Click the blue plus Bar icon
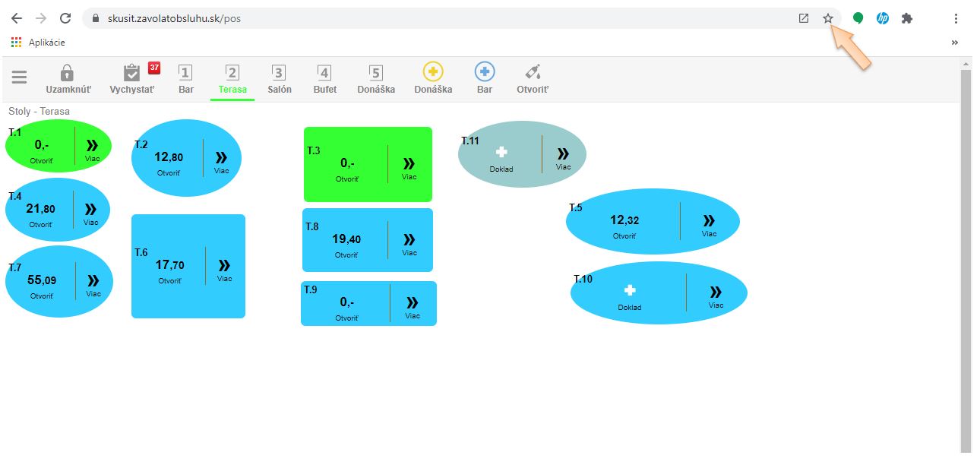Screen dimensions: 980x468 click(485, 72)
